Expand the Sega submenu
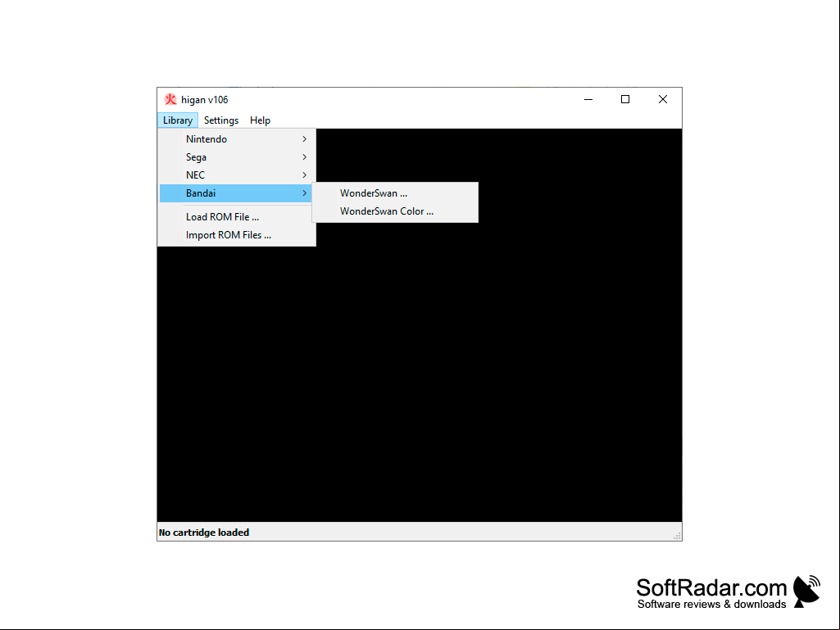The height and width of the screenshot is (630, 840). [x=236, y=157]
